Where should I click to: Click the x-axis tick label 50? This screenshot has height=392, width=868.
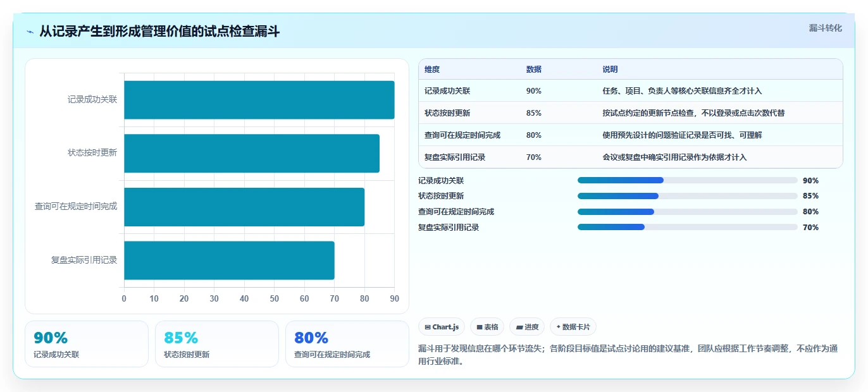click(275, 299)
